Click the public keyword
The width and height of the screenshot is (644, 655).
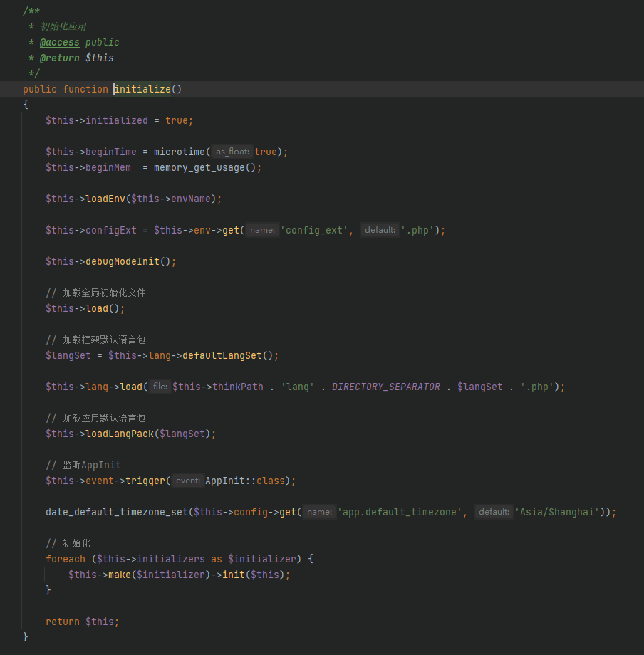40,89
